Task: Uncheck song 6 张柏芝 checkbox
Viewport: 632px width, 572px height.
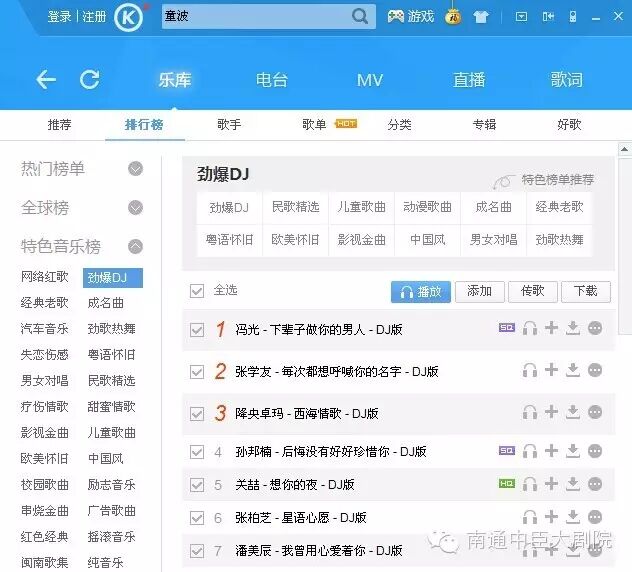Action: [x=197, y=518]
